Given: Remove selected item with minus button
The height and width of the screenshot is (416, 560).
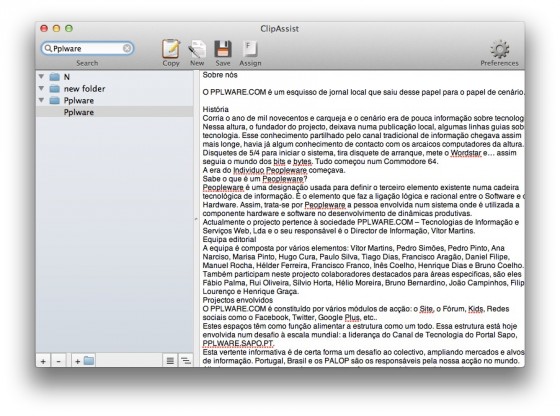Looking at the screenshot, I should coord(59,361).
